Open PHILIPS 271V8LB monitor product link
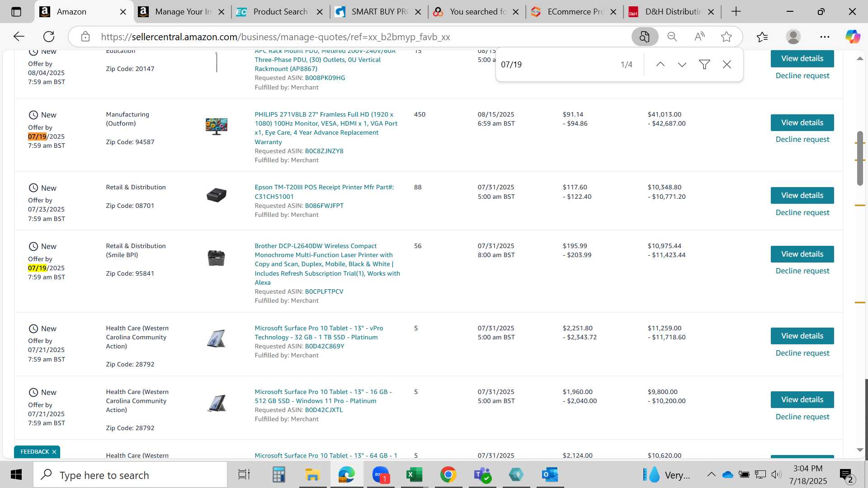This screenshot has height=488, width=868. pyautogui.click(x=326, y=128)
